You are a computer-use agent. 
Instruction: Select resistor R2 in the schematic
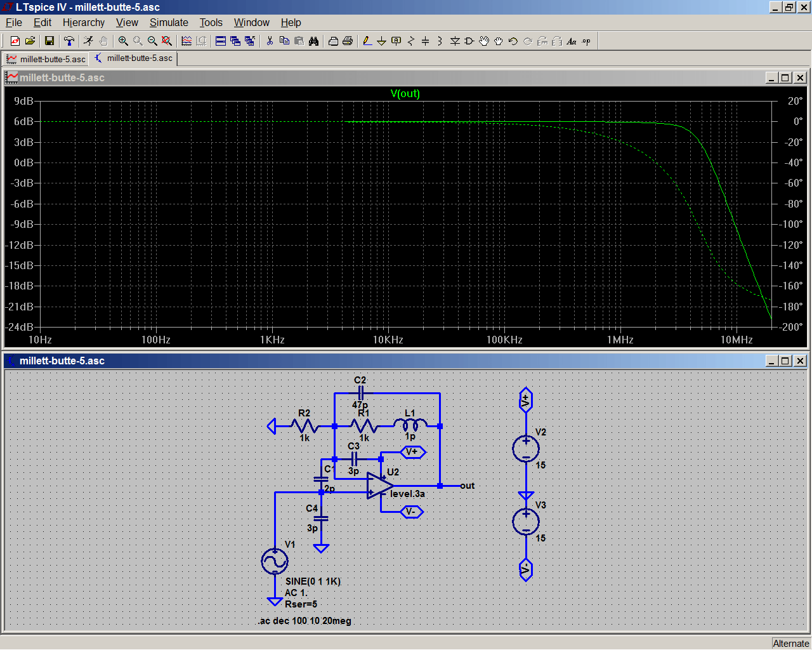tap(304, 426)
